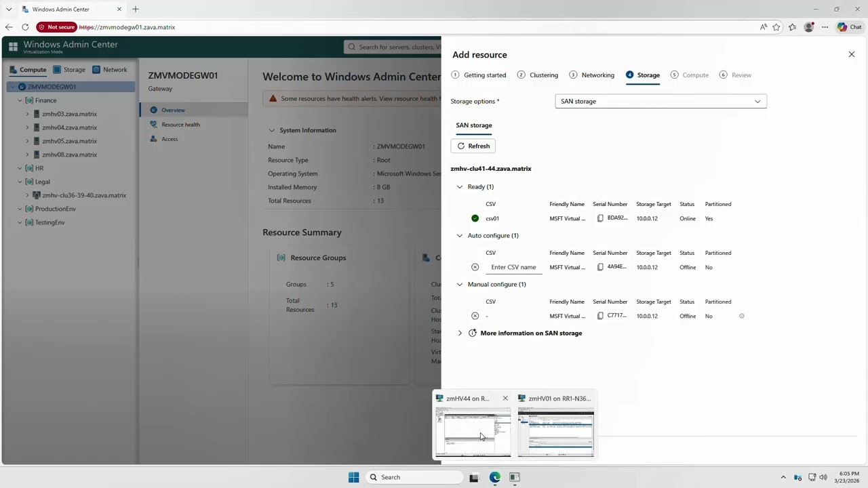Go to the Clustering step

(538, 75)
